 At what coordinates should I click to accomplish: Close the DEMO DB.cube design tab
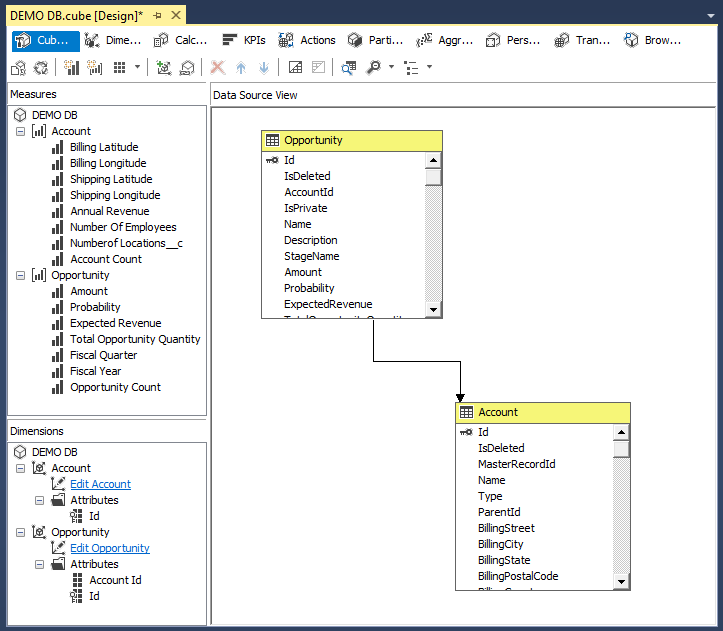(177, 16)
